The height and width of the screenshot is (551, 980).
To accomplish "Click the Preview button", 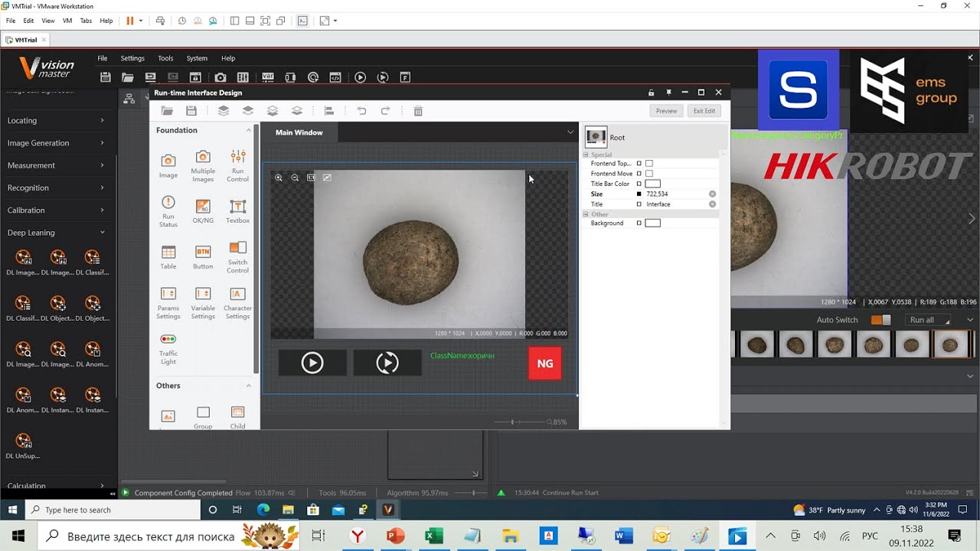I will pyautogui.click(x=666, y=111).
